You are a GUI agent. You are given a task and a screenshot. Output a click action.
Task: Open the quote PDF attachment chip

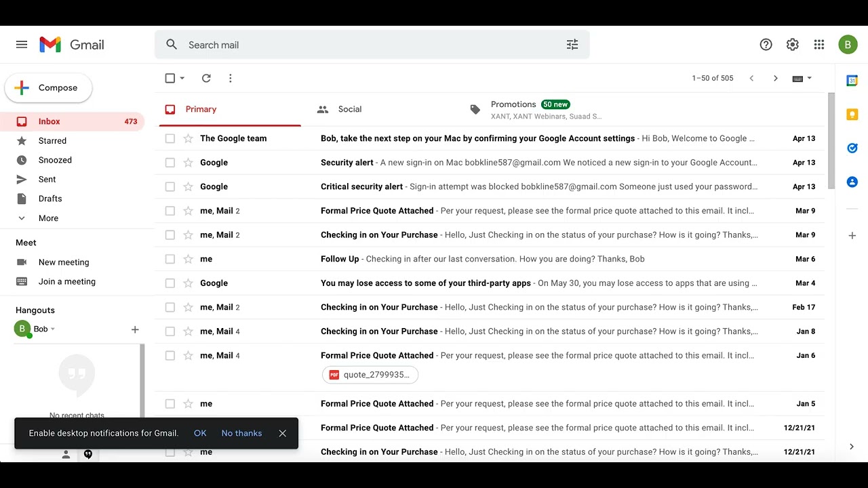370,375
